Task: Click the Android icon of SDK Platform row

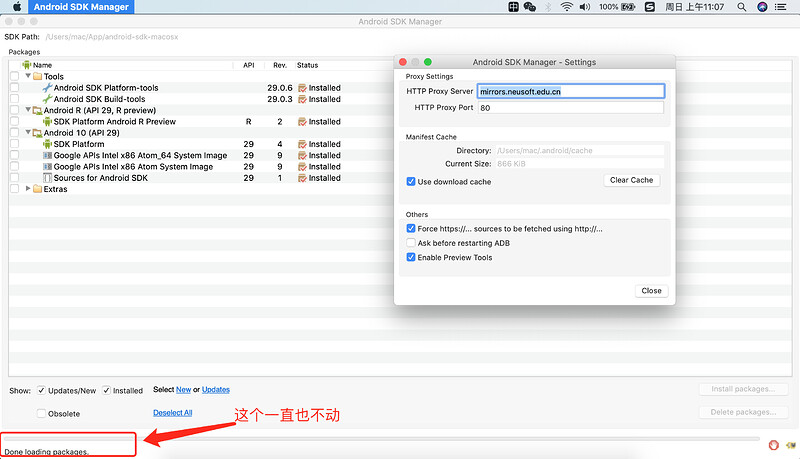Action: (47, 144)
